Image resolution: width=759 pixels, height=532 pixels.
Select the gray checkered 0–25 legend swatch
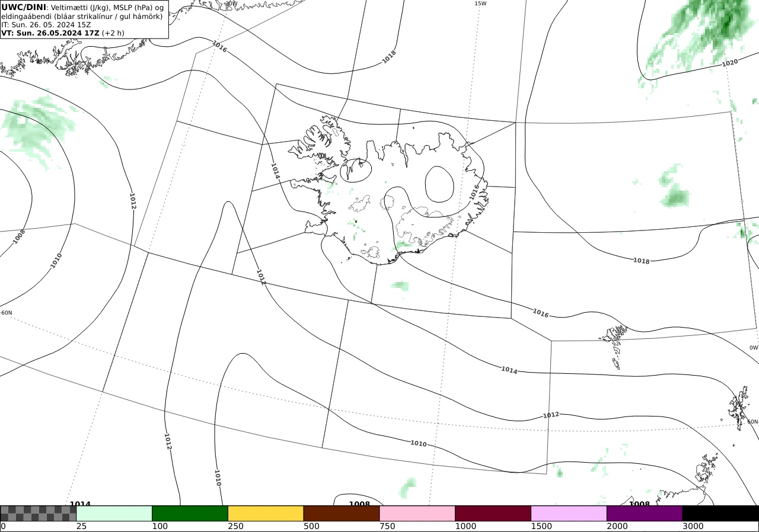[39, 513]
